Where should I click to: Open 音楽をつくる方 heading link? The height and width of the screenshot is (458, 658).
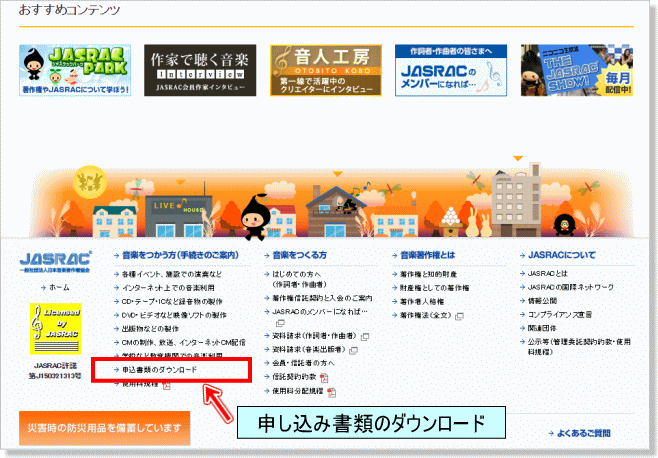coord(299,255)
